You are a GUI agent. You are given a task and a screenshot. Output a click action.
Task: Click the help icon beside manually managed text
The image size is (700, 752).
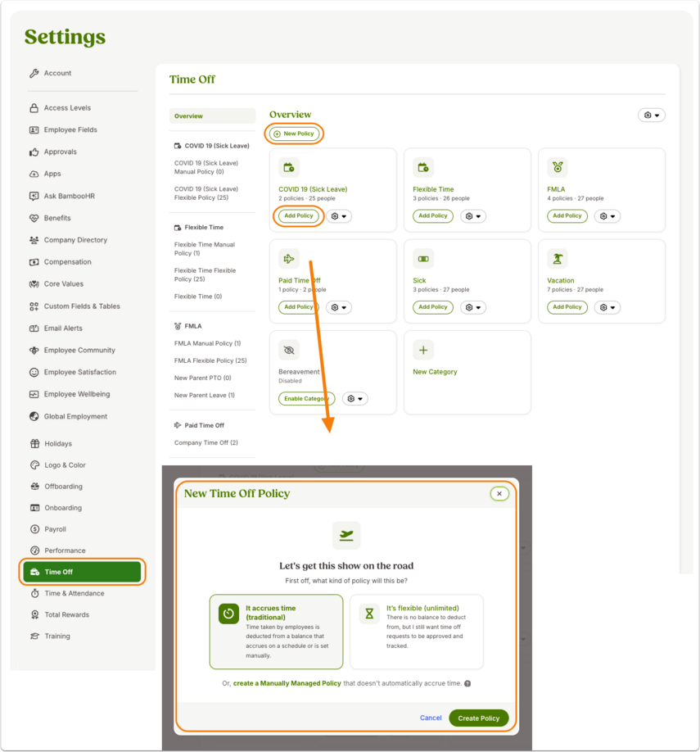coord(467,683)
